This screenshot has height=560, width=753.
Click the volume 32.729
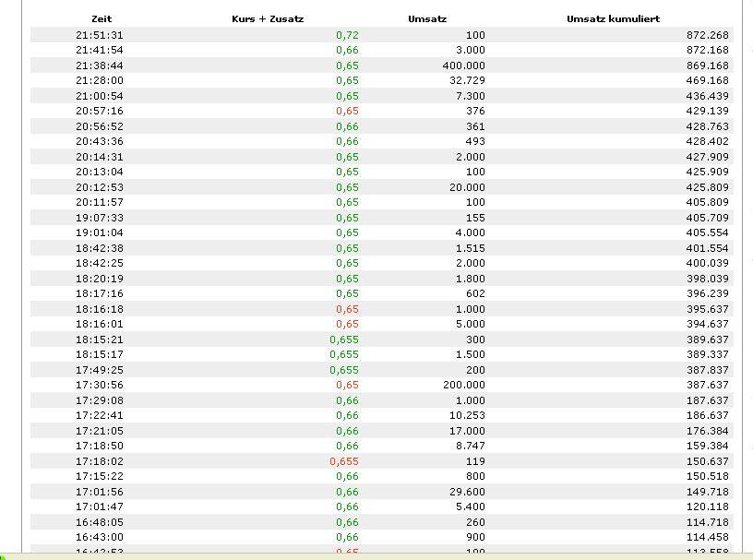tap(467, 80)
